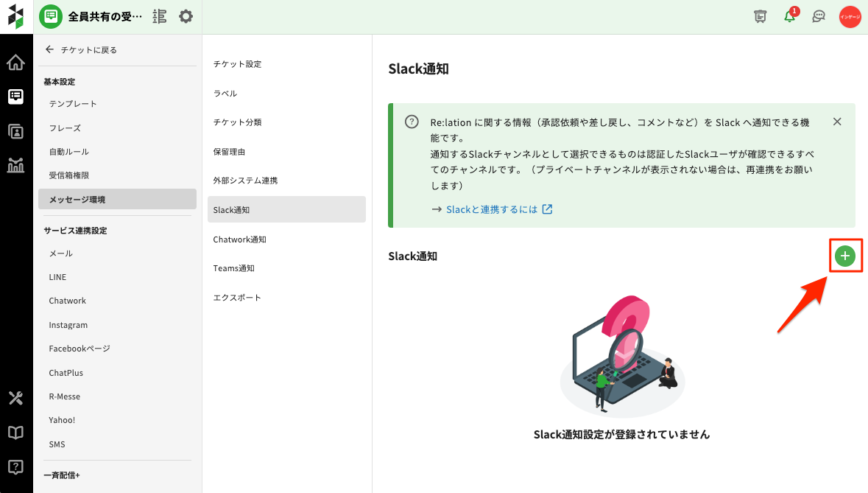Click the user avatar in top right
The width and height of the screenshot is (868, 493).
pos(850,16)
